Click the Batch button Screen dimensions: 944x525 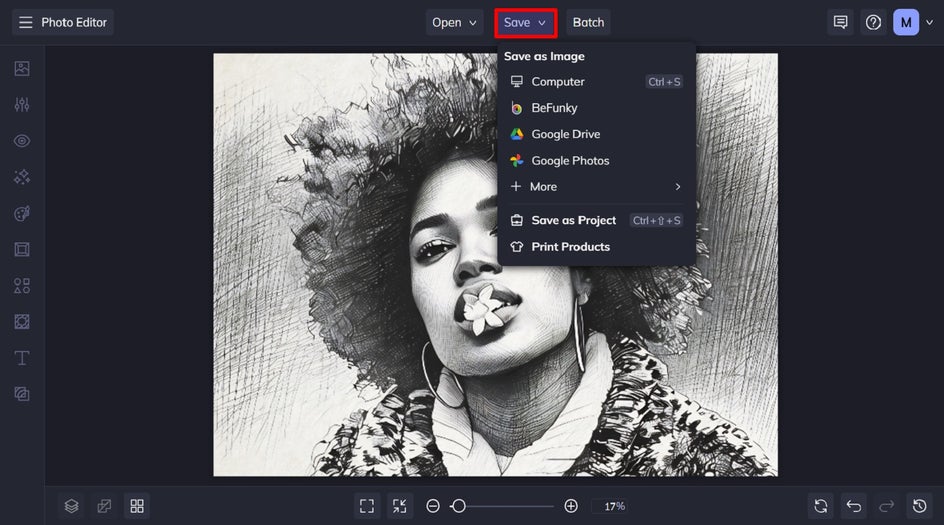click(x=588, y=22)
